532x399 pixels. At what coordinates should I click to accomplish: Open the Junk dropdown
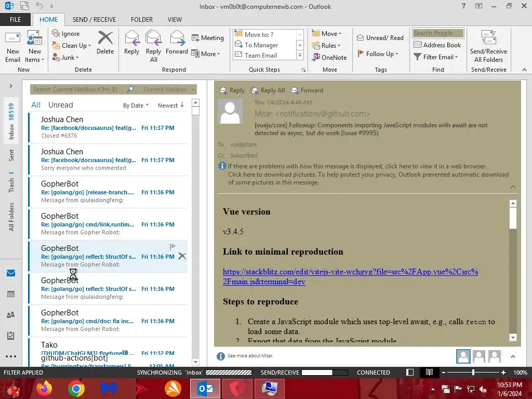click(65, 57)
